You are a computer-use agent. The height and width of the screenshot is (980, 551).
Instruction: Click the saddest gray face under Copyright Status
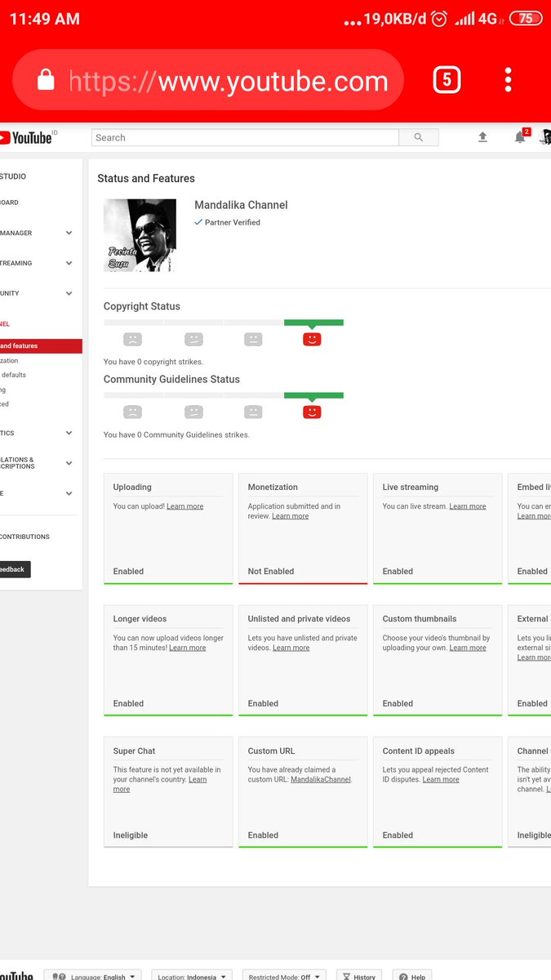pos(132,339)
